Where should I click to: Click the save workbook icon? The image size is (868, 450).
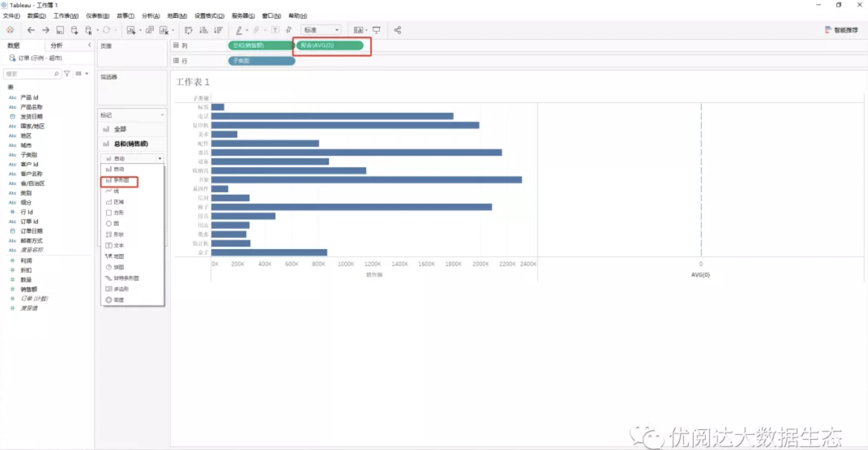60,30
